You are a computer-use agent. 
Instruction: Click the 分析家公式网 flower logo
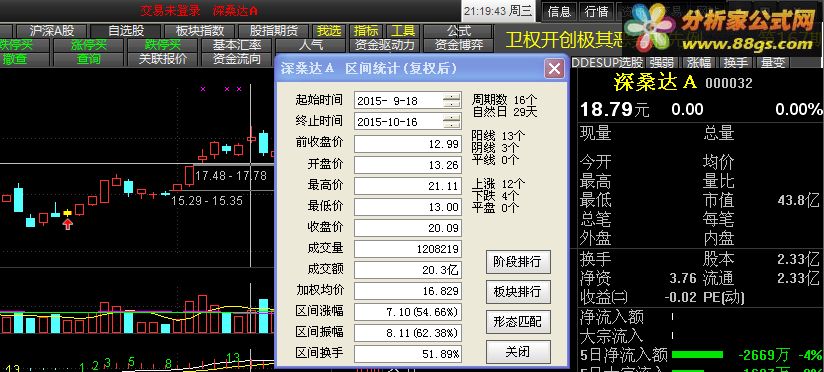(x=650, y=27)
